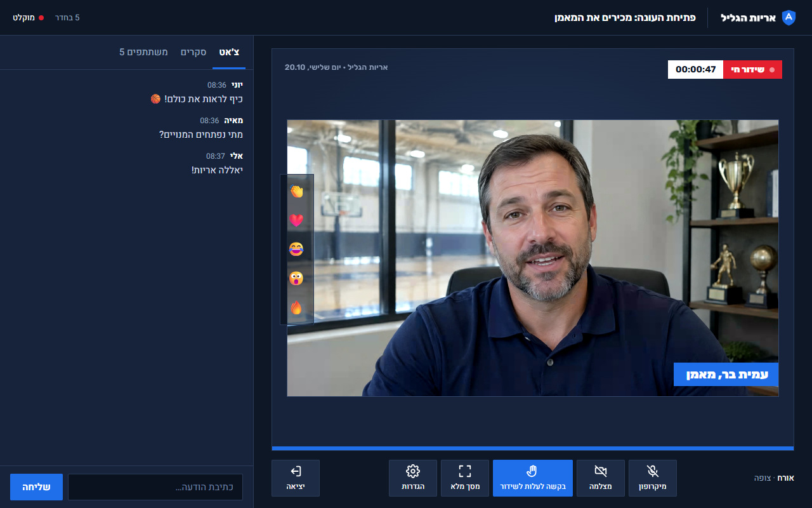Send the surprised face reaction
Image resolution: width=812 pixels, height=508 pixels.
(x=296, y=279)
